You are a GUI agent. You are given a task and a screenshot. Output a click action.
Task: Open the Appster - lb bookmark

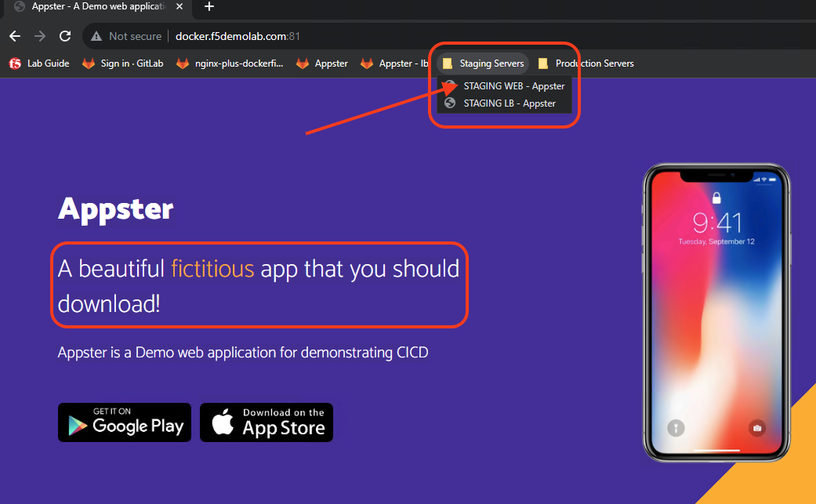point(394,63)
